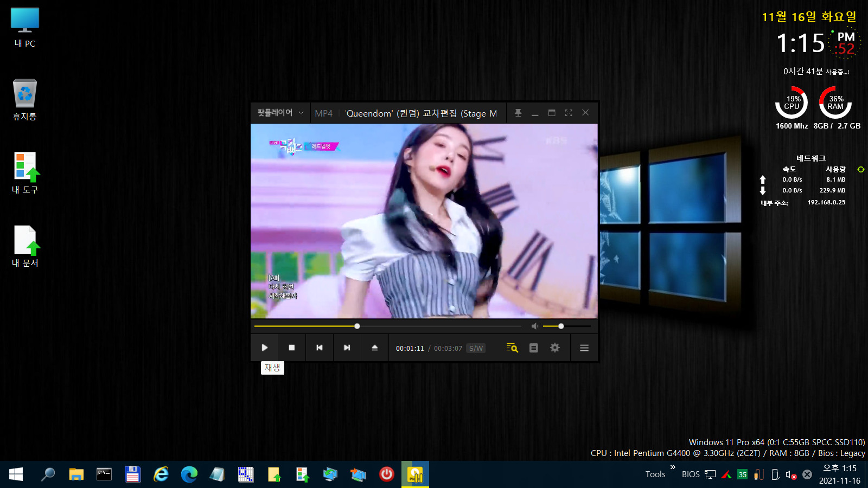Click the network refresh icon in widget
The image size is (868, 488).
point(860,170)
